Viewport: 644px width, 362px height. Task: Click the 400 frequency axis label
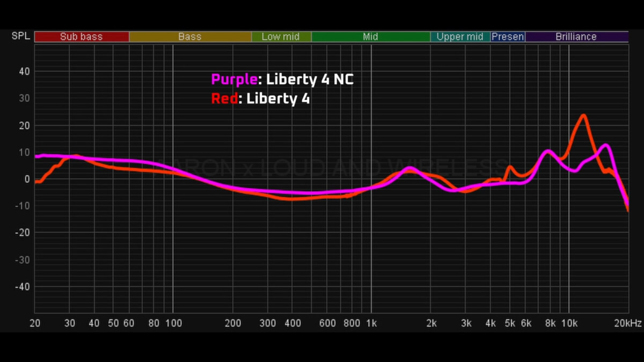point(292,323)
